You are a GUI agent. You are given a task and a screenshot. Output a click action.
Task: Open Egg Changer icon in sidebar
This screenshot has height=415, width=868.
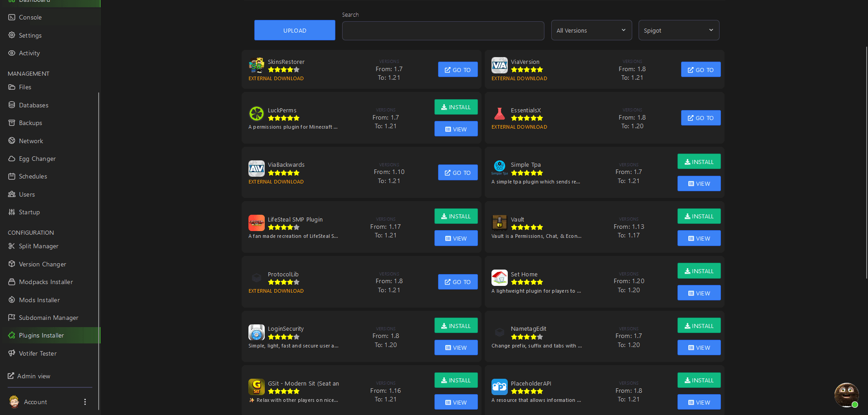click(12, 159)
